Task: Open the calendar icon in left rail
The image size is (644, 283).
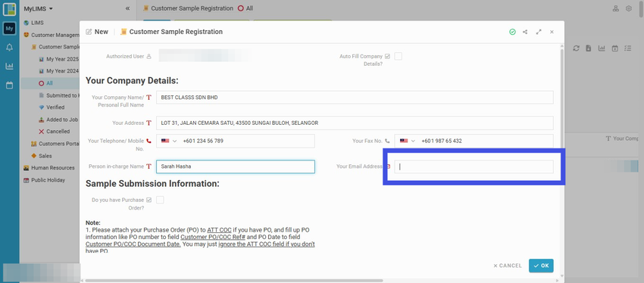Action: click(x=9, y=86)
